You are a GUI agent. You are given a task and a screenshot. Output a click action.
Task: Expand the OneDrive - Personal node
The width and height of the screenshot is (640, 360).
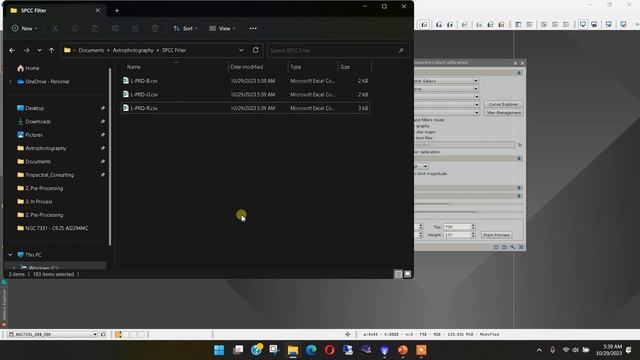coord(11,82)
